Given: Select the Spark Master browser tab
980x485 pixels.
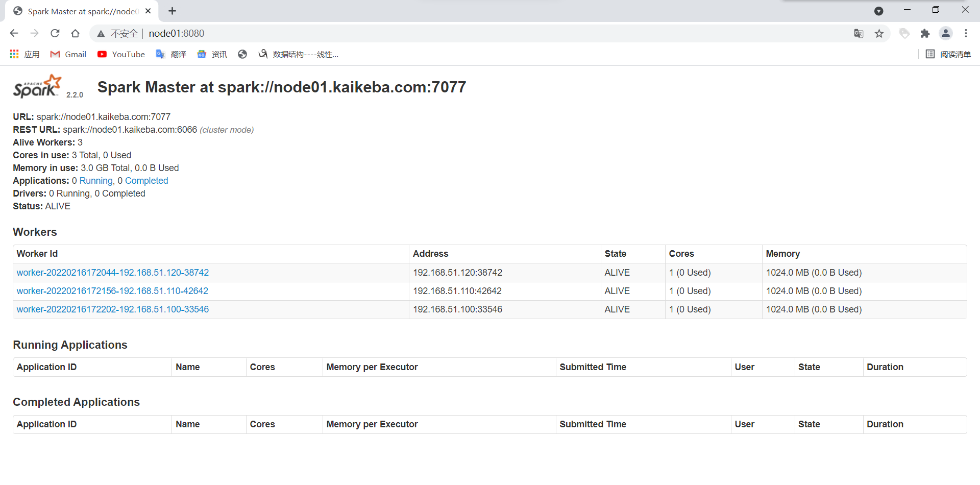Looking at the screenshot, I should tap(82, 11).
